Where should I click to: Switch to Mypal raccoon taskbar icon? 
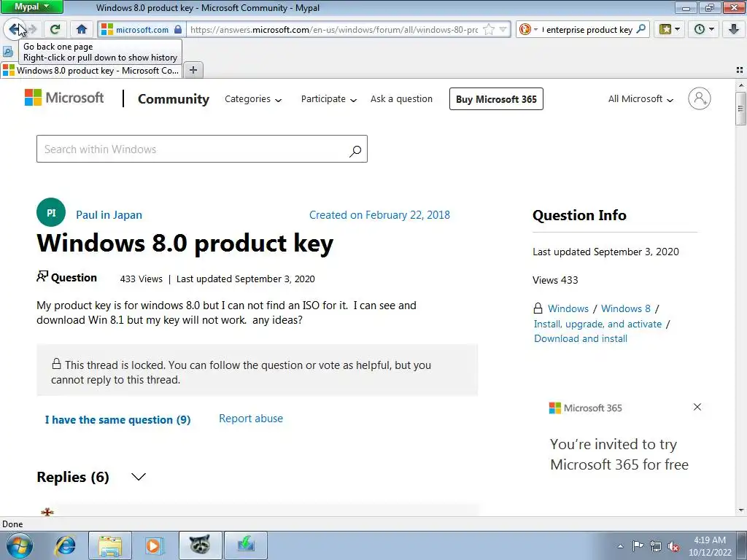pos(200,545)
